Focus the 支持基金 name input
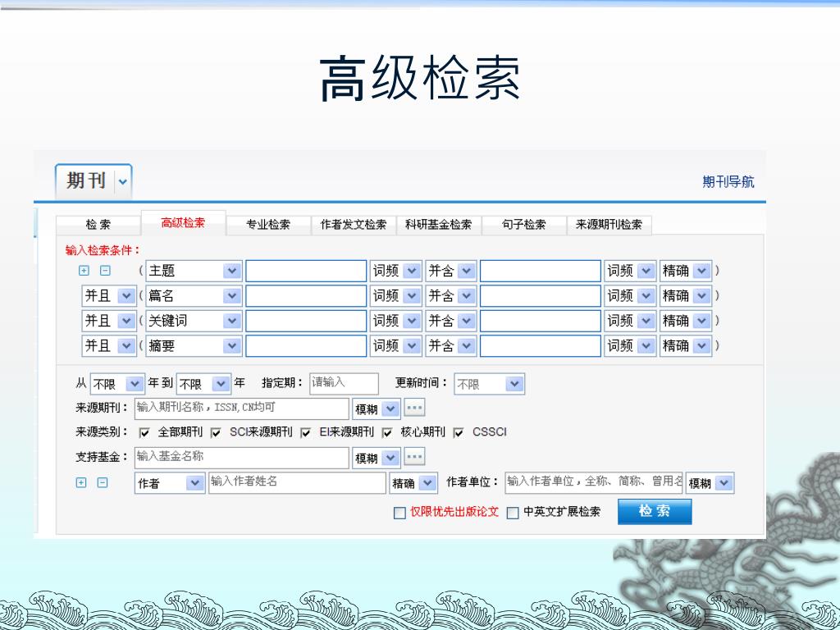 [242, 458]
